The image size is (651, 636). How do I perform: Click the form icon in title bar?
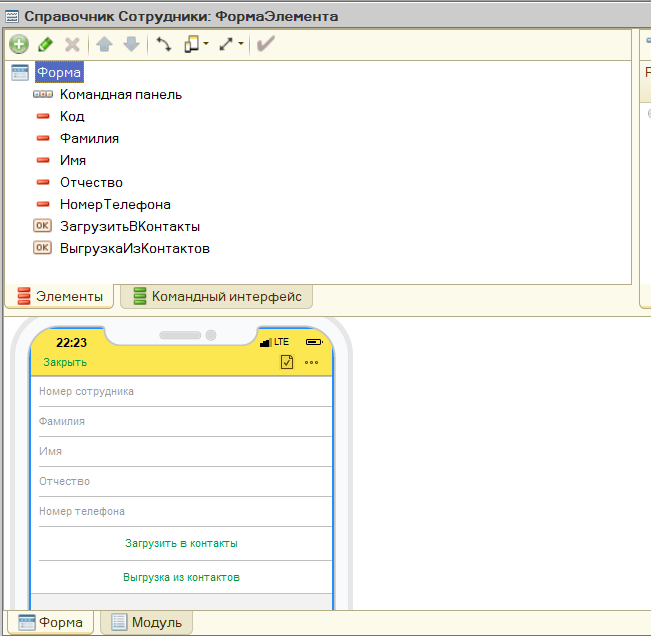[x=12, y=17]
